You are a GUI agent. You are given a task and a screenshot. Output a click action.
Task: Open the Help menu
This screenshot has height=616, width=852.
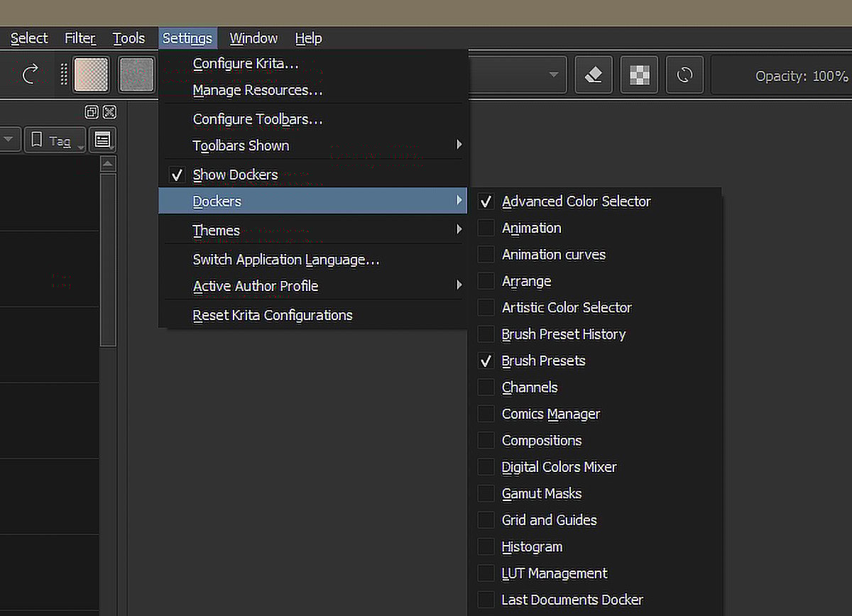coord(308,38)
